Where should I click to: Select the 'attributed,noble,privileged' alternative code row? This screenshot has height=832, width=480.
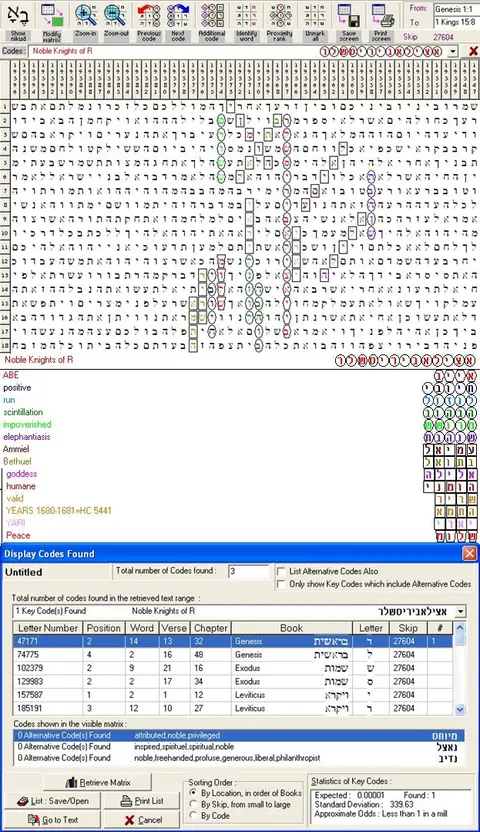(239, 735)
